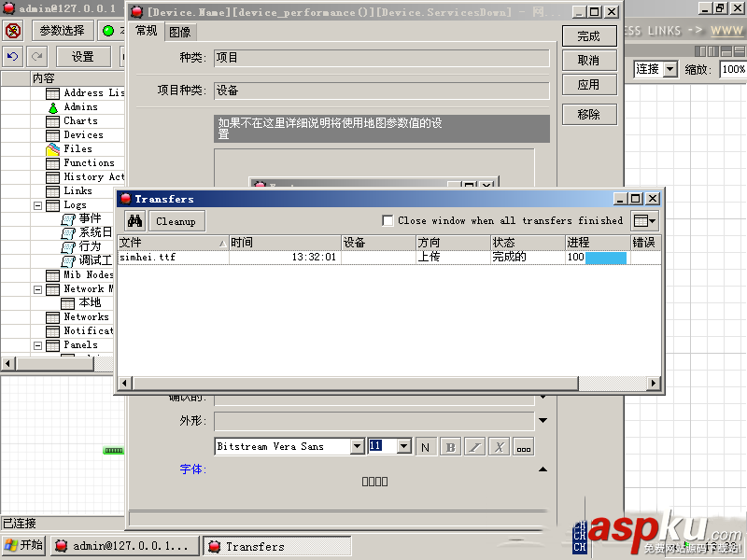
Task: Open Links in the tree
Action: pos(69,191)
